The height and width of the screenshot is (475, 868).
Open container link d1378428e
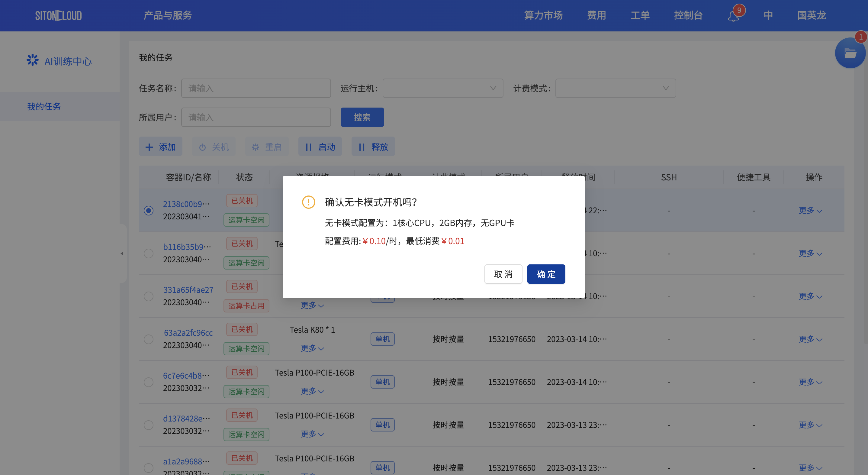pyautogui.click(x=186, y=418)
